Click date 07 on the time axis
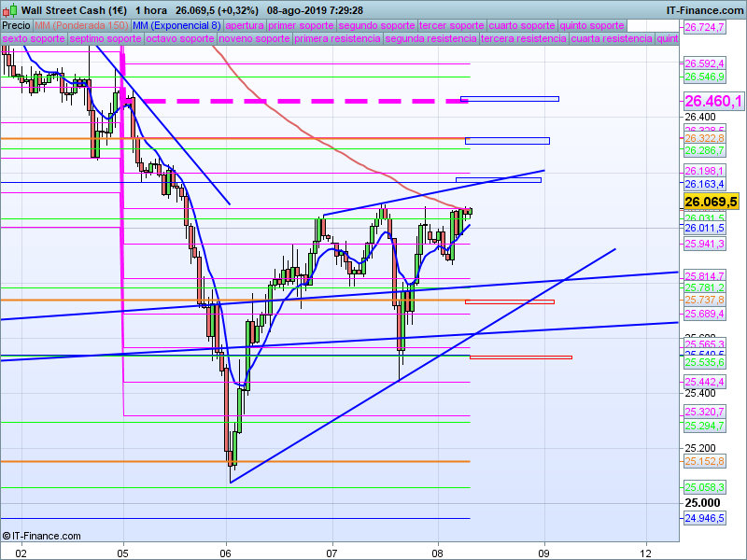The height and width of the screenshot is (560, 747). (332, 553)
